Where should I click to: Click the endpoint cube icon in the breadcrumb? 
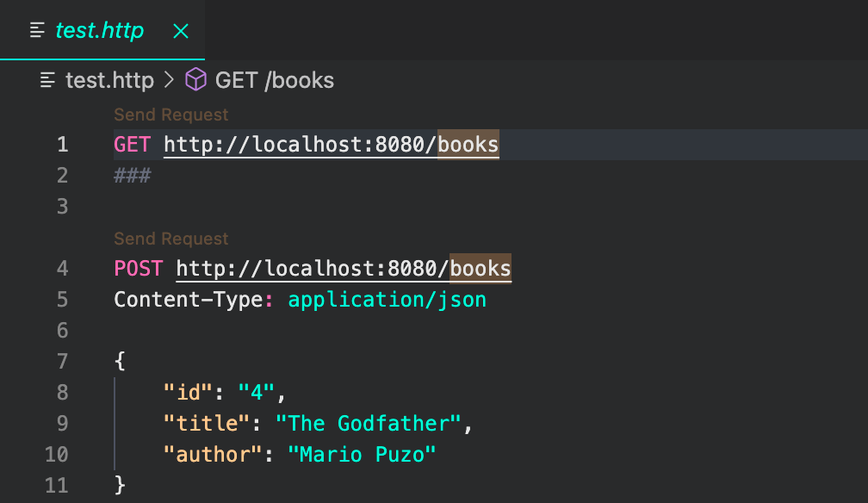pos(196,79)
